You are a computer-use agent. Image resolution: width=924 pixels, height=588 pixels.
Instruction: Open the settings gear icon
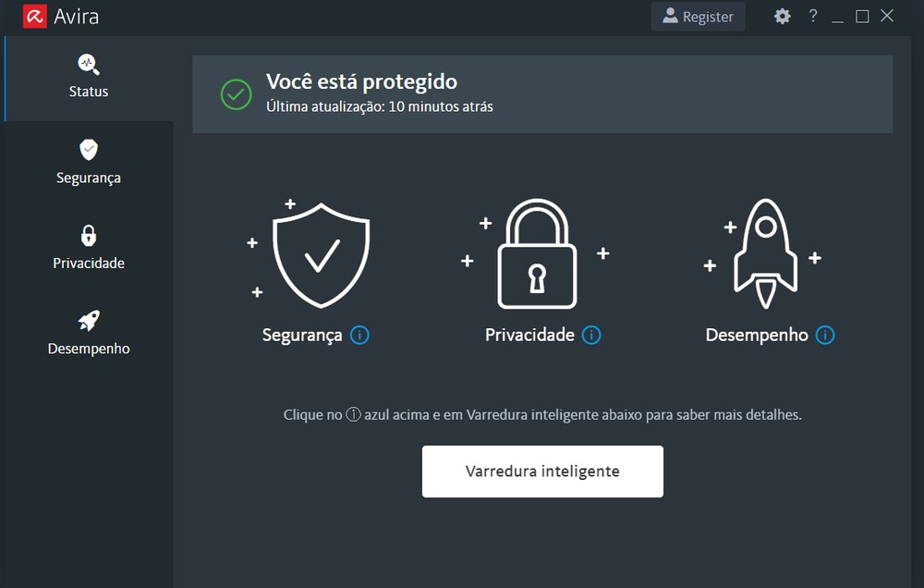(782, 16)
